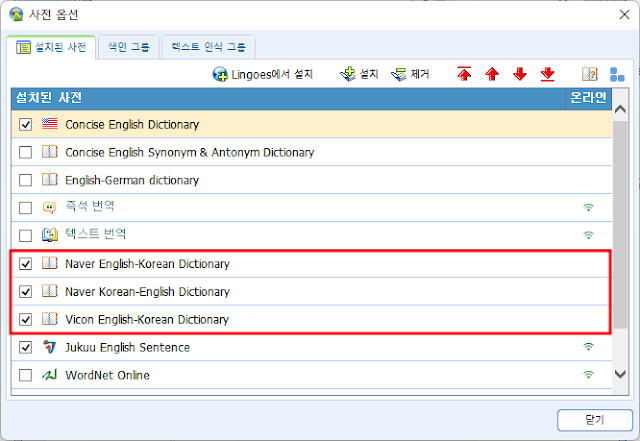Open dictionary properties help icon
The width and height of the screenshot is (640, 441).
click(590, 74)
